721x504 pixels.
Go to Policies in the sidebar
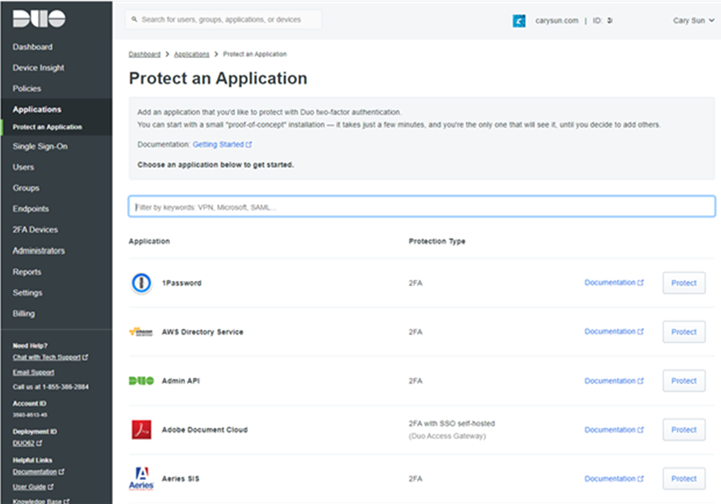click(27, 88)
